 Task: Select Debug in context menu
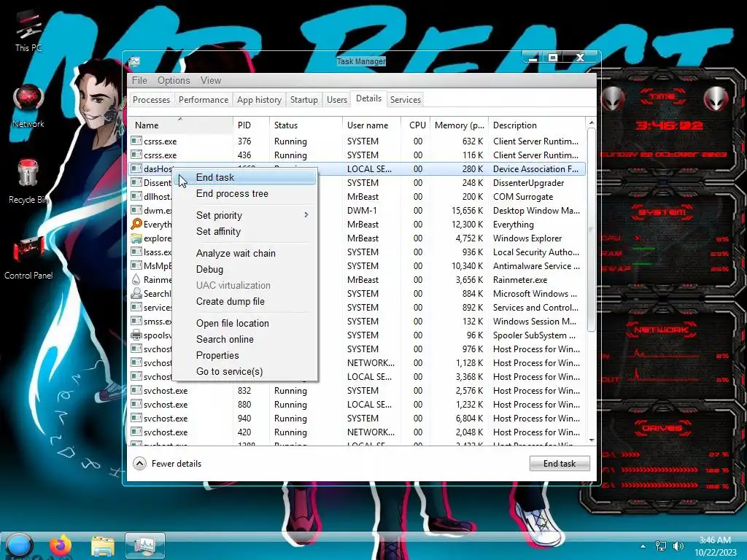[x=244, y=270]
